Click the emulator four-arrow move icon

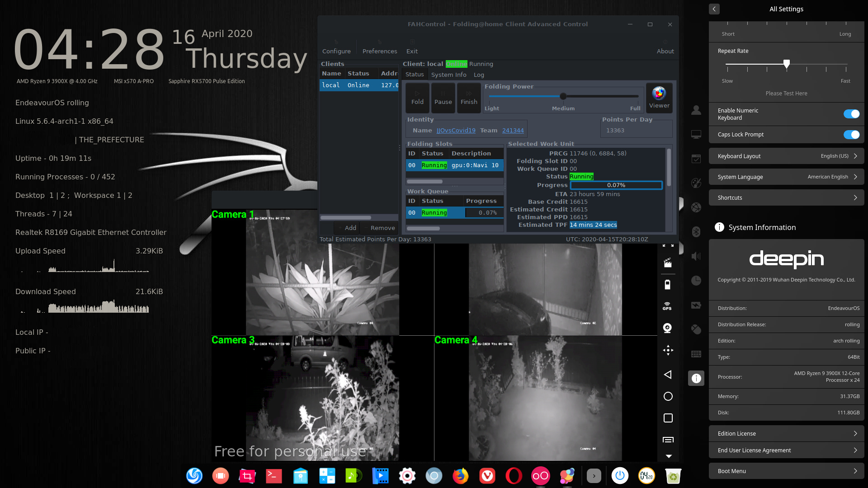(x=668, y=350)
